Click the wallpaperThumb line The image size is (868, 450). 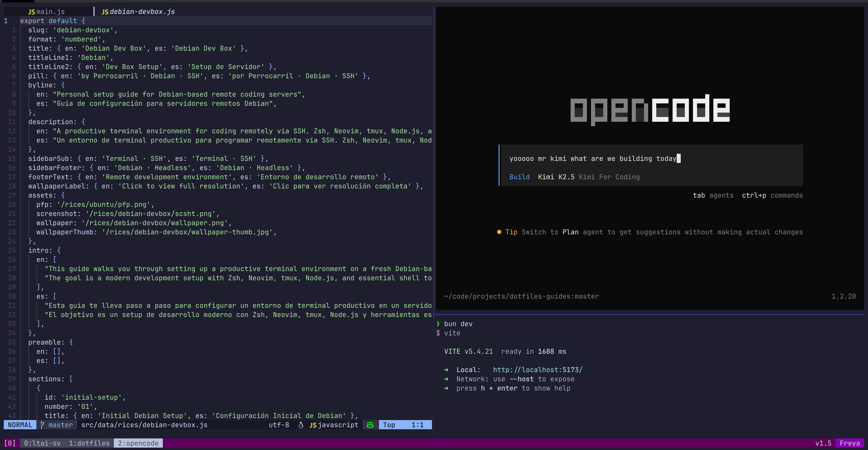(156, 232)
